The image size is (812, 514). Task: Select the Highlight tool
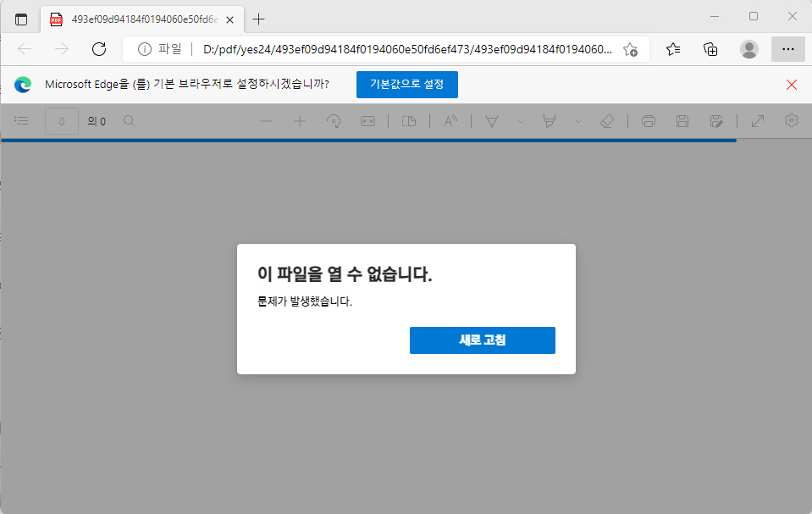[549, 121]
